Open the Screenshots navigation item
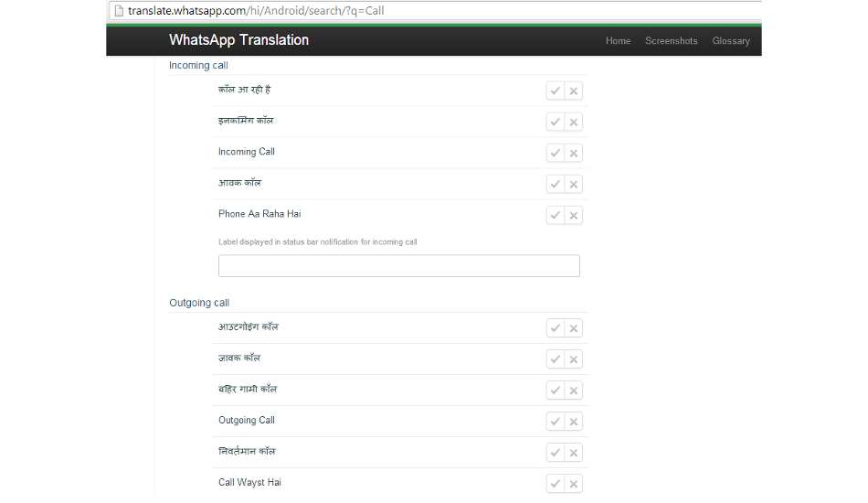The height and width of the screenshot is (503, 868). 671,40
